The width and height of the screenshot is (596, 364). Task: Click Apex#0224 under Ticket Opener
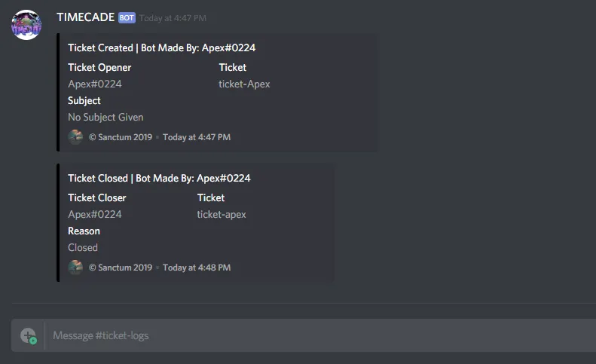(95, 84)
